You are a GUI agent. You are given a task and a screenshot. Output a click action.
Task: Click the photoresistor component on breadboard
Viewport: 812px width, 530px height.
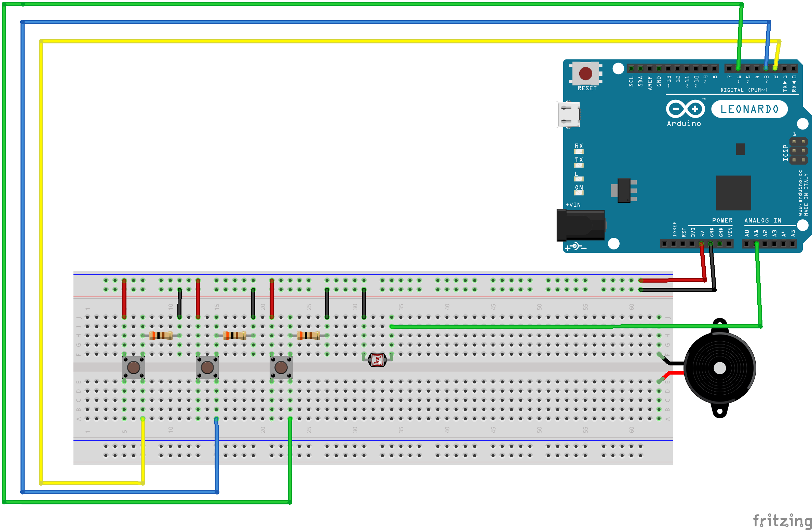tap(377, 359)
